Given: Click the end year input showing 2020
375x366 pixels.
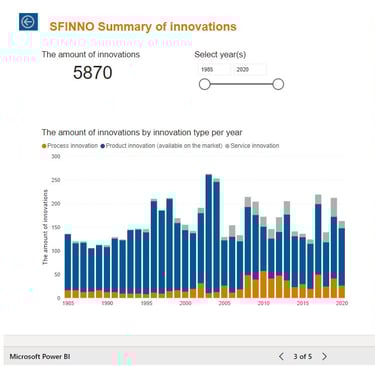Looking at the screenshot, I should tap(250, 69).
